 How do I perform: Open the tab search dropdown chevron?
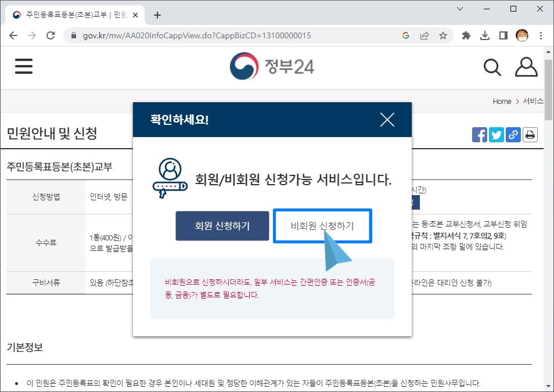(460, 9)
